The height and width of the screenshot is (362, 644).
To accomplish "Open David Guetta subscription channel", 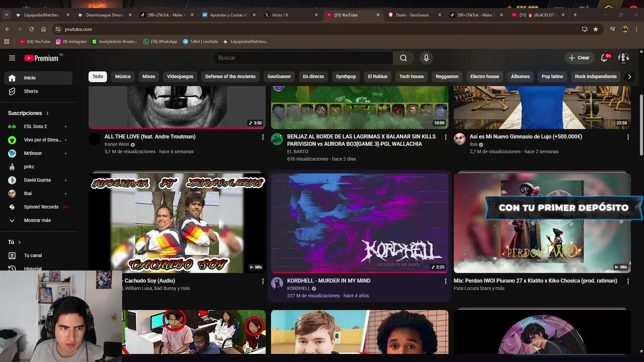I will pos(39,180).
